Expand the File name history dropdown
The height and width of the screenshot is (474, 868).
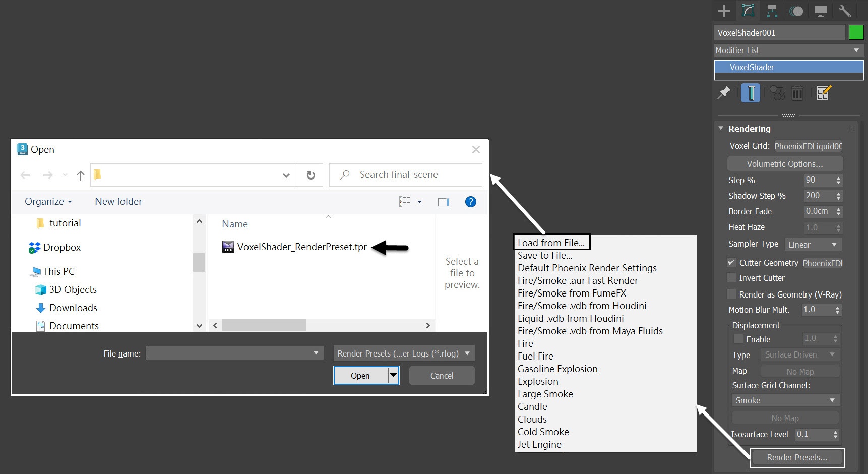coord(316,353)
